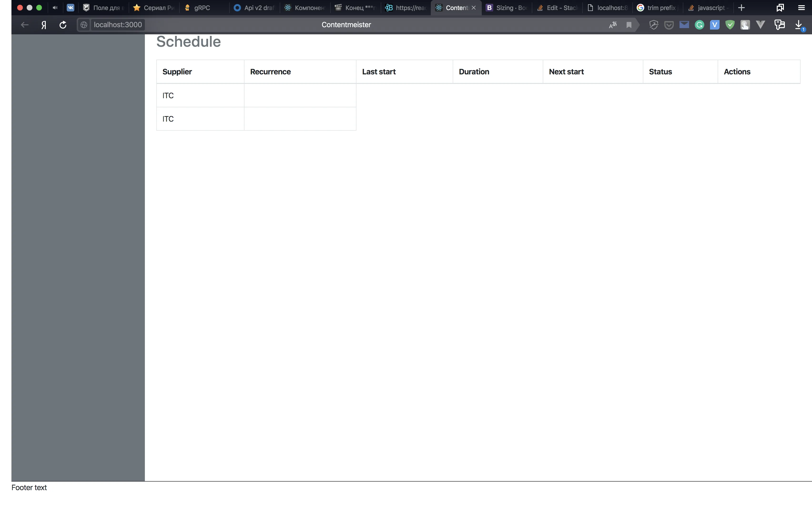Open downloads arrow icon with badge
The height and width of the screenshot is (514, 812).
[799, 25]
